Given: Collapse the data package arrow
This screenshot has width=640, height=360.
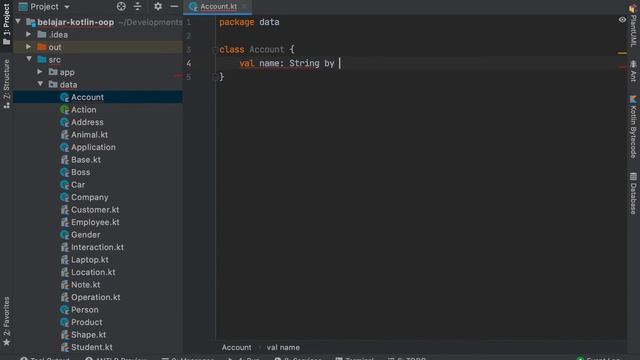Looking at the screenshot, I should pyautogui.click(x=40, y=84).
